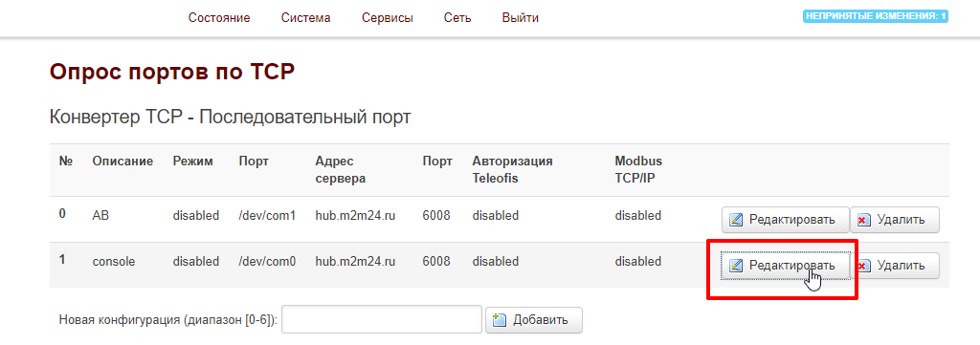
Task: Open the Система menu
Action: (x=305, y=18)
